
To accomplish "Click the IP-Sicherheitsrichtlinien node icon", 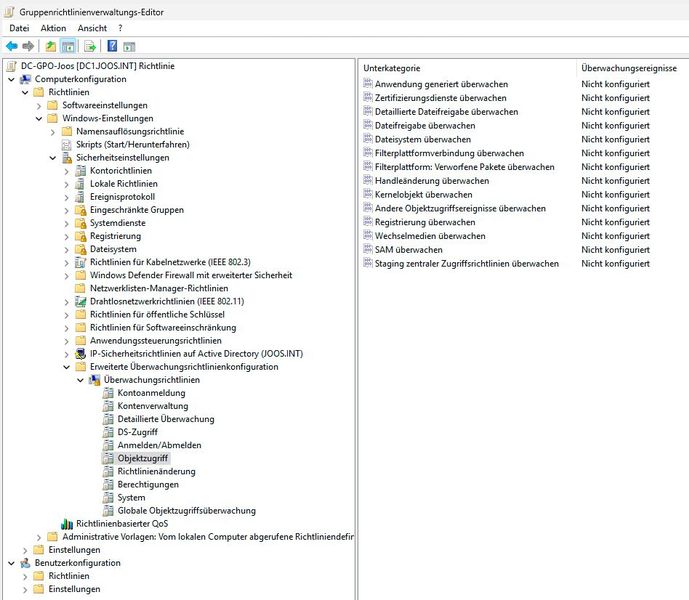I will [x=80, y=353].
